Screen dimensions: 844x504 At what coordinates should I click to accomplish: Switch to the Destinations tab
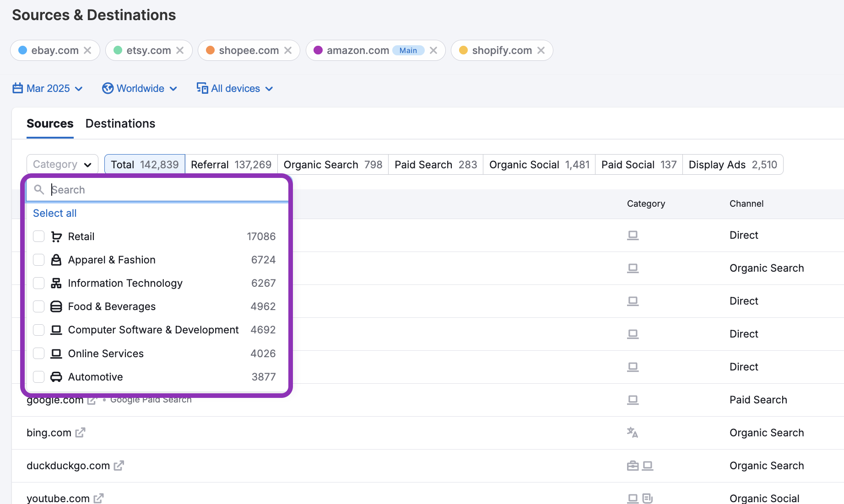[120, 123]
